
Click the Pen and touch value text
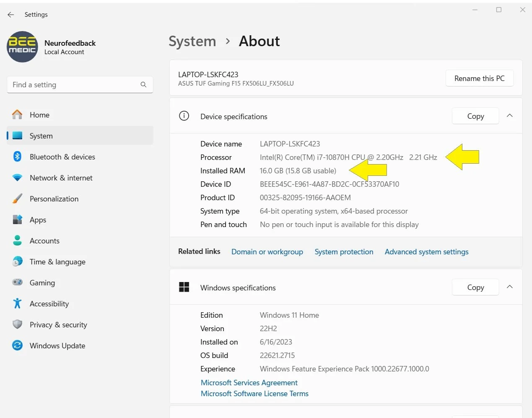339,225
